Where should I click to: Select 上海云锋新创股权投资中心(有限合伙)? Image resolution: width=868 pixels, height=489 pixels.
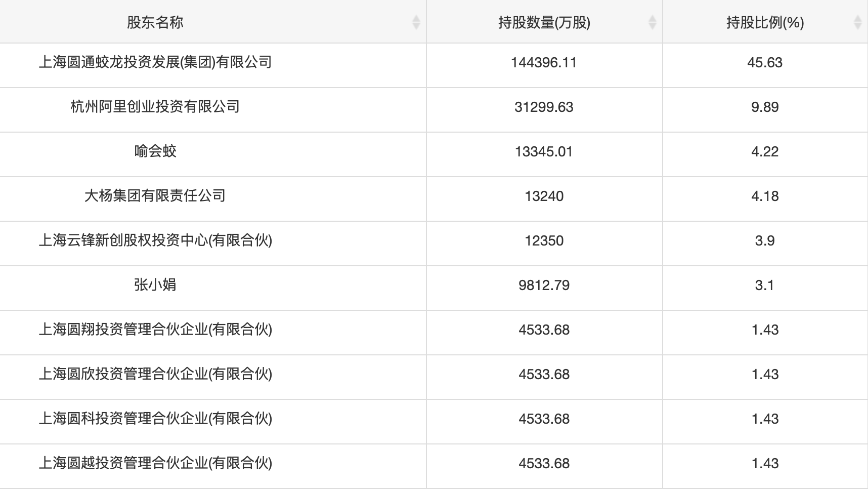(155, 240)
